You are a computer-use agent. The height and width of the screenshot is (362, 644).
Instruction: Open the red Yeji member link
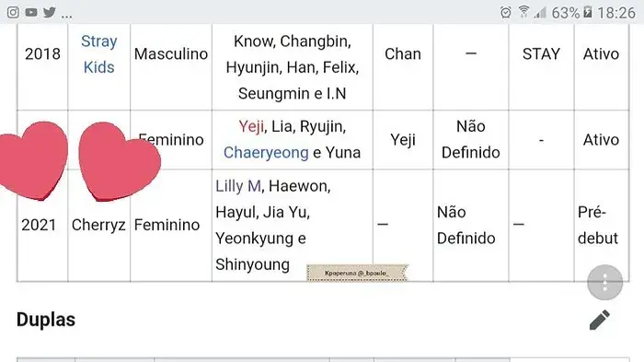click(x=251, y=126)
